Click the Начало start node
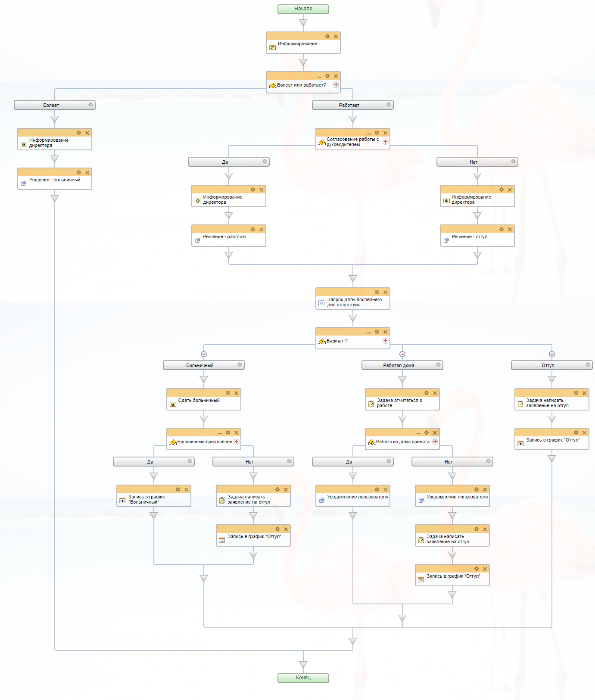 click(303, 9)
